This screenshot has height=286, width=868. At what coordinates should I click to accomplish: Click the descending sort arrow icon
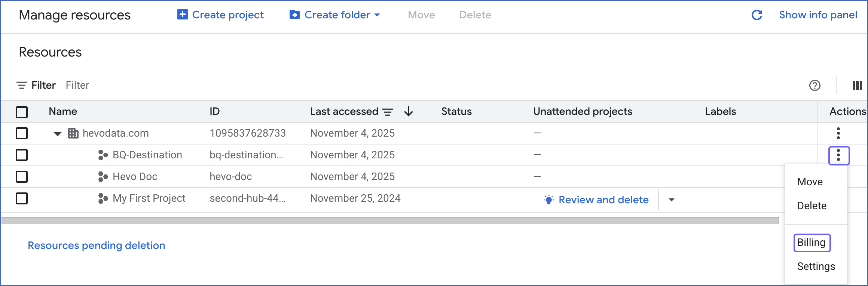click(409, 112)
